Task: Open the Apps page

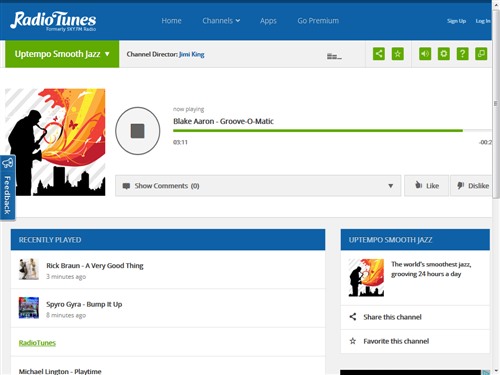Action: [x=268, y=21]
